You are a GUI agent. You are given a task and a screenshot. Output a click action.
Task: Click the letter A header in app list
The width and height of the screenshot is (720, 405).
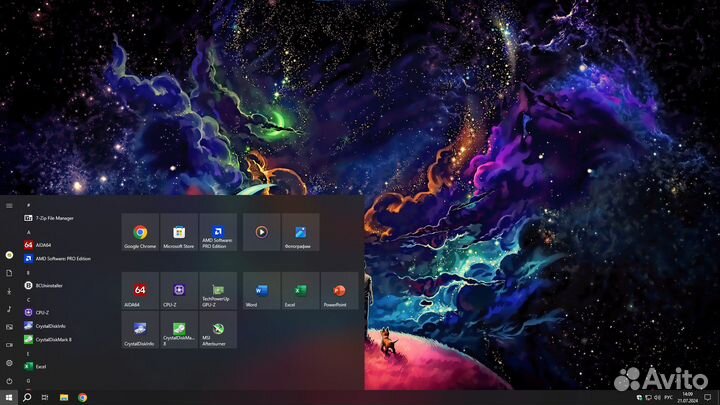28,231
